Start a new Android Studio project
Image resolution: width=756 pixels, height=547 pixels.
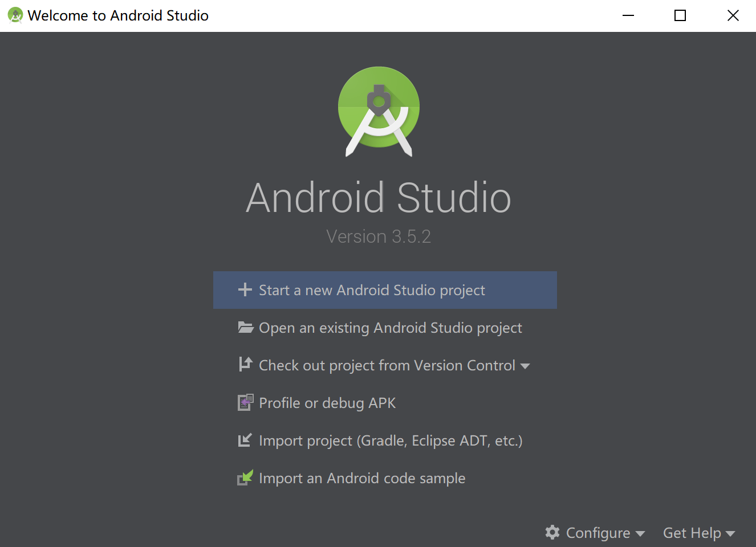(385, 290)
